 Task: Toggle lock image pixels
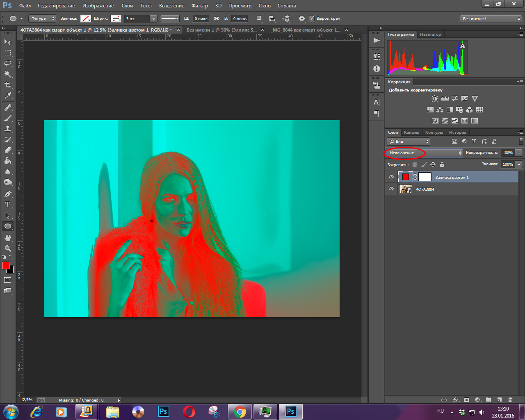424,164
